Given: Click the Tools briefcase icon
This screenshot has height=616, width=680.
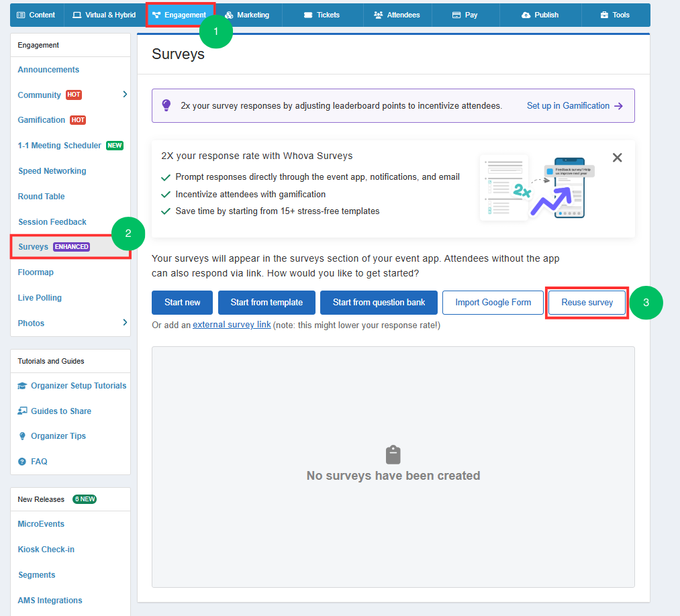Looking at the screenshot, I should point(604,15).
